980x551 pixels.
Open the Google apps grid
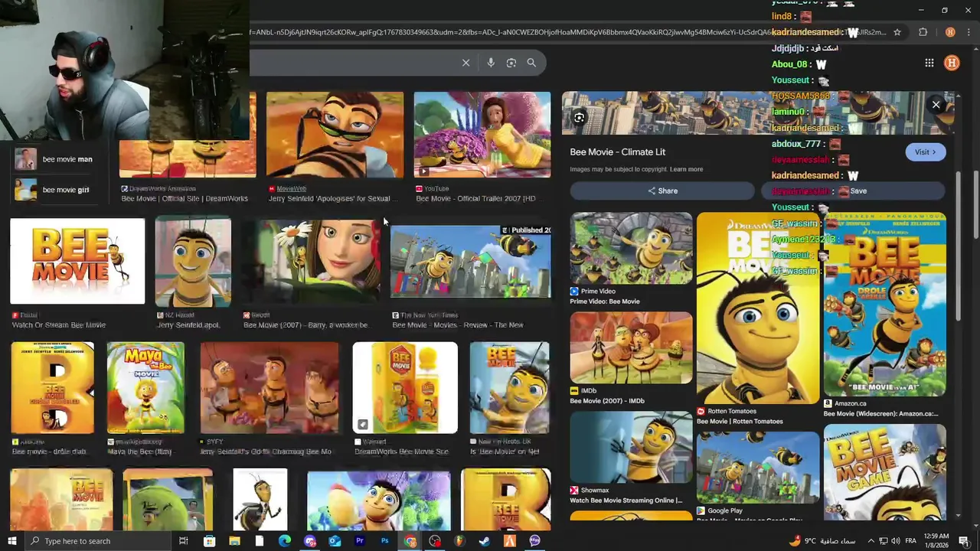pyautogui.click(x=929, y=63)
